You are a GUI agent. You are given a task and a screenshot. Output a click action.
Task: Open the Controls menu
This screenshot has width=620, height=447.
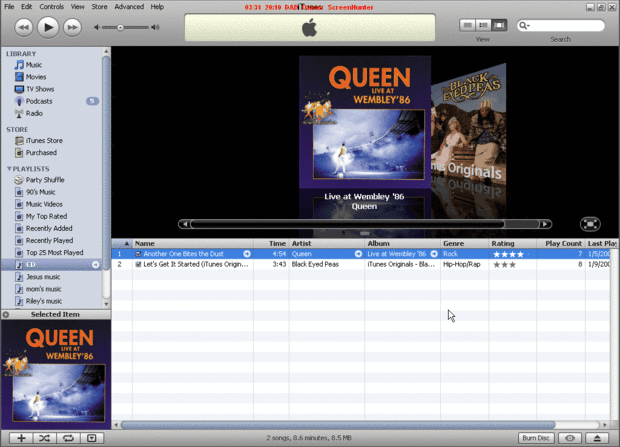[x=51, y=7]
